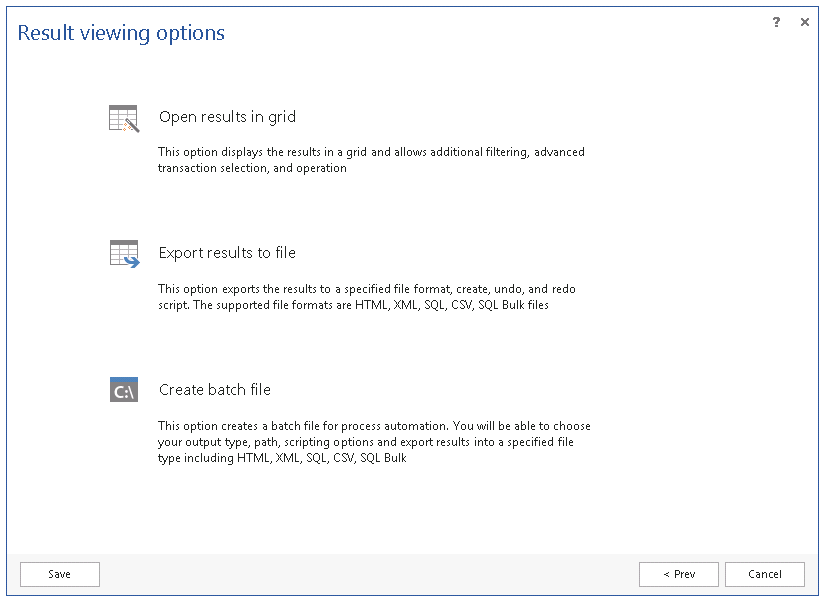Click the empty footer area between Save and Prev

[370, 574]
